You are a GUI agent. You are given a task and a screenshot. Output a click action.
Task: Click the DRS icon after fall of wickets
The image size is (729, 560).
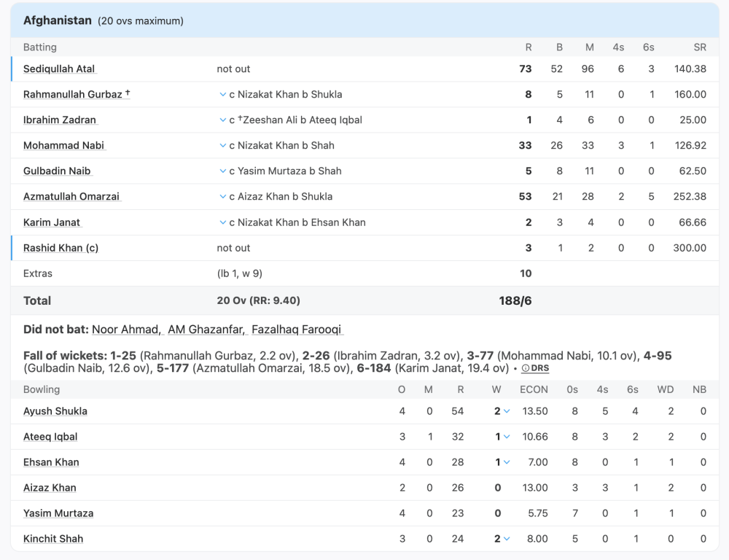click(x=534, y=369)
